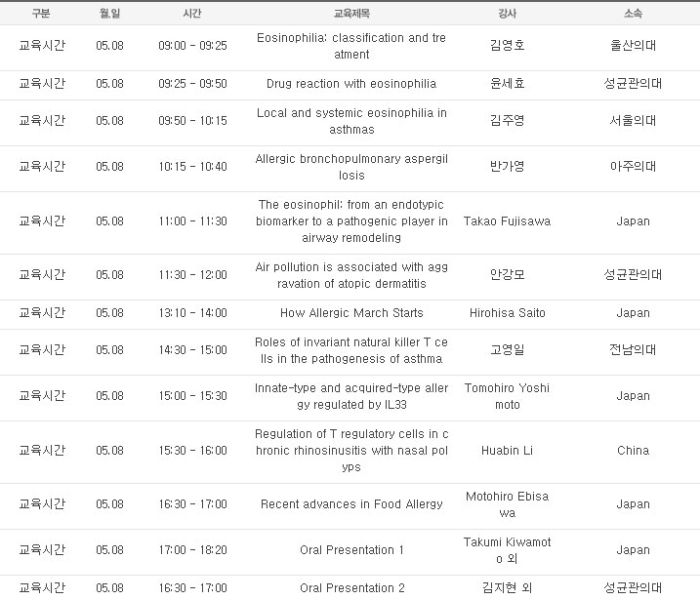Click the 시간 column header
The width and height of the screenshot is (700, 600).
click(192, 14)
